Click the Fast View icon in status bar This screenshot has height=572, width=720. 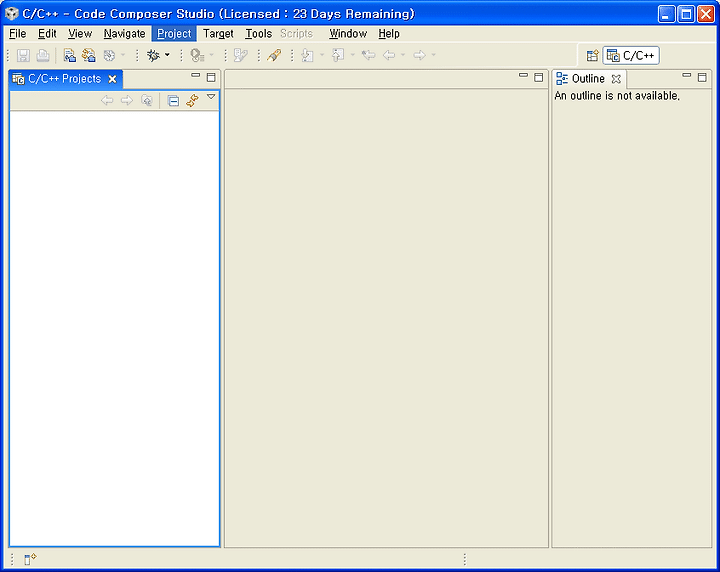(x=30, y=559)
